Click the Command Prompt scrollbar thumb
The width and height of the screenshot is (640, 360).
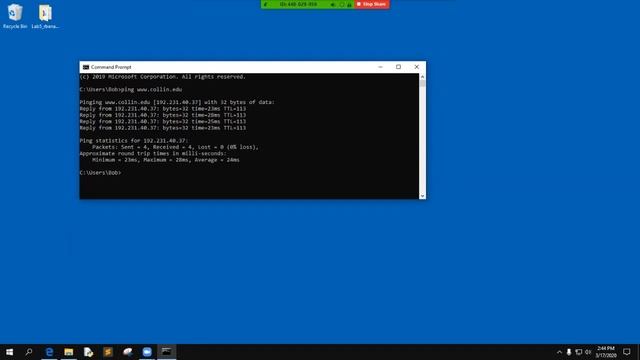click(x=422, y=84)
